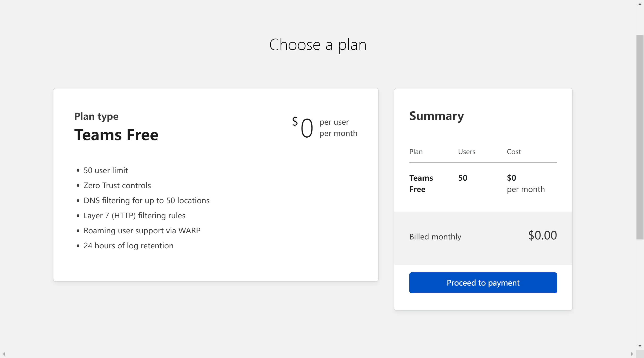Click the Summary heading

tap(436, 116)
